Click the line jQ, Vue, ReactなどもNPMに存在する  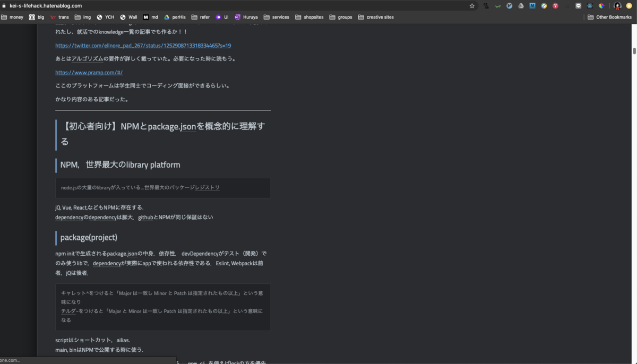[x=99, y=207]
